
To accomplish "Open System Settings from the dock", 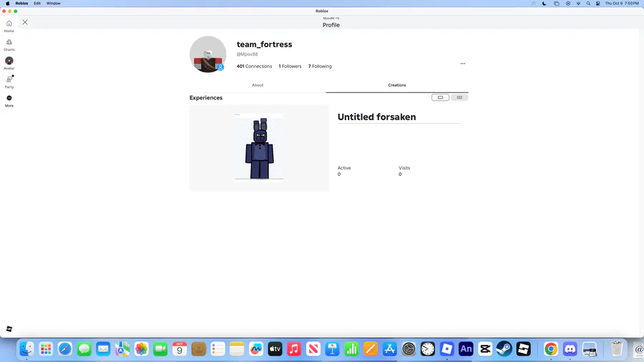I will point(409,349).
